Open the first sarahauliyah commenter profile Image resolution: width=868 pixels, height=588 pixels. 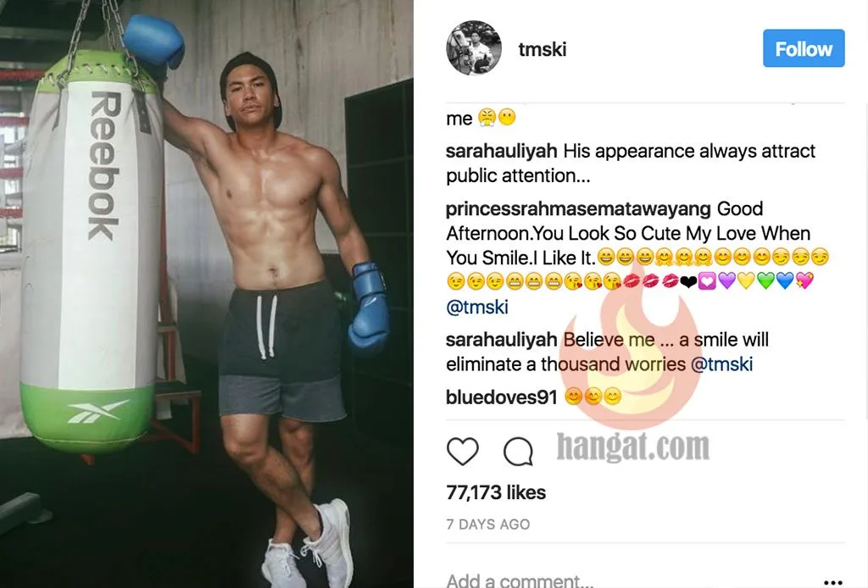[502, 151]
